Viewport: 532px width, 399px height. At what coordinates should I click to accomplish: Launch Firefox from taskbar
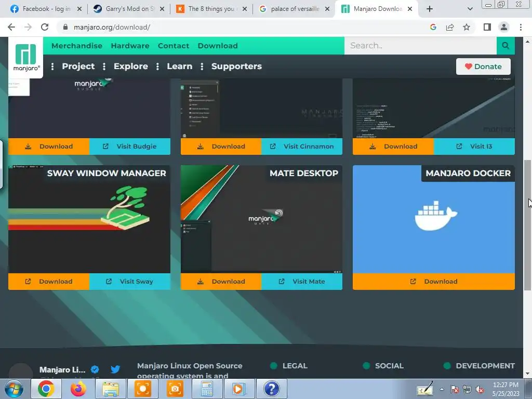point(78,389)
